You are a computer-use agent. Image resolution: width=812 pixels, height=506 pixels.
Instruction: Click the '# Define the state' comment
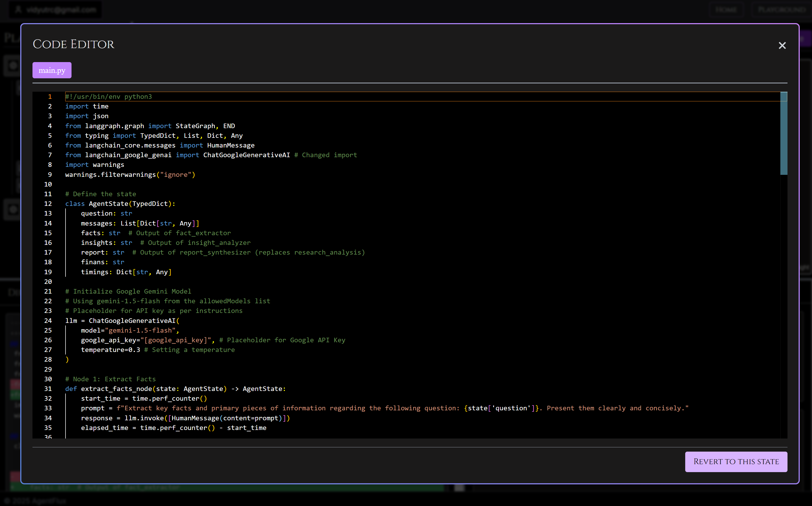[101, 194]
